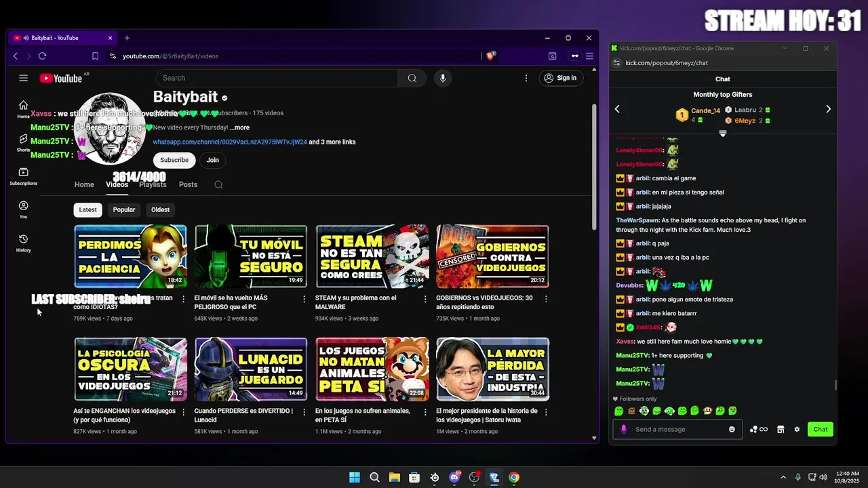Image resolution: width=868 pixels, height=488 pixels.
Task: Switch to the channel Playlists tab
Action: [x=153, y=184]
